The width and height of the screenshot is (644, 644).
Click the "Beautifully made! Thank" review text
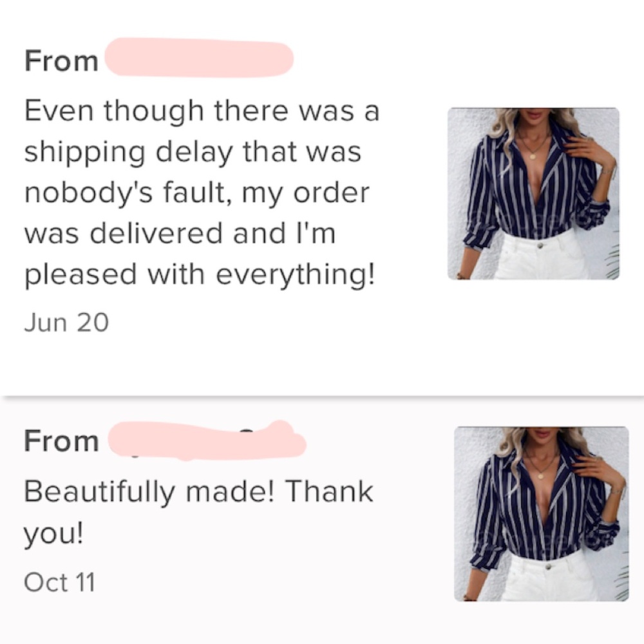coord(198,492)
